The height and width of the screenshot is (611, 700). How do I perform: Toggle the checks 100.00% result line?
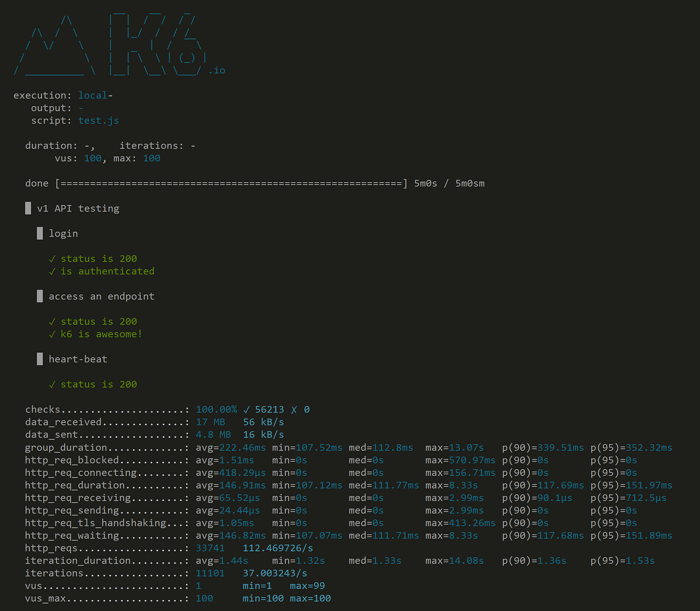(x=216, y=409)
